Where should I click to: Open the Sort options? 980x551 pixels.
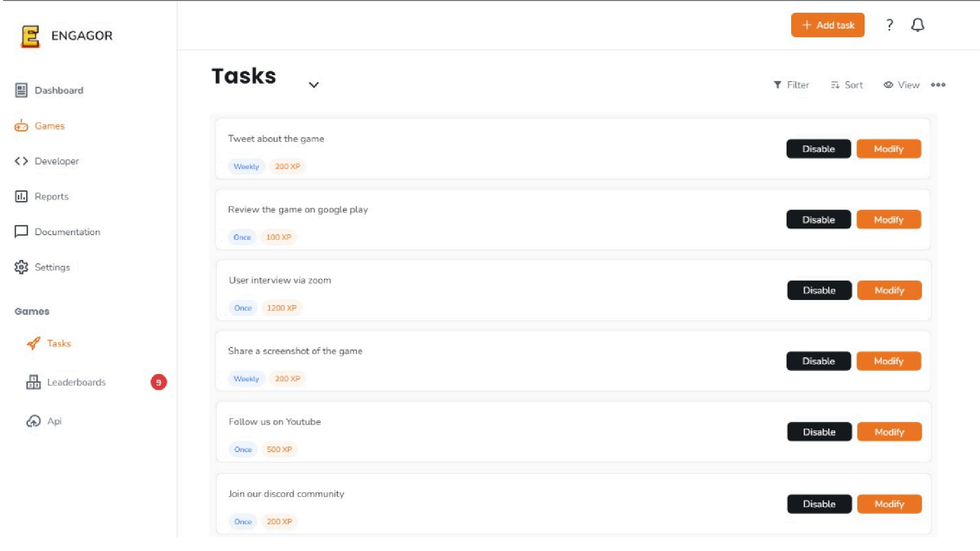847,85
